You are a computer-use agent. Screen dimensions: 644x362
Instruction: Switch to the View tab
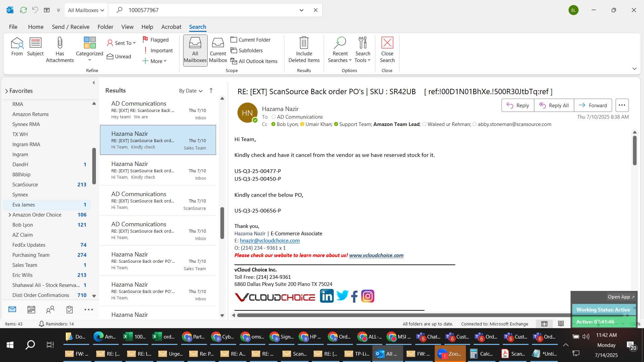click(x=127, y=27)
